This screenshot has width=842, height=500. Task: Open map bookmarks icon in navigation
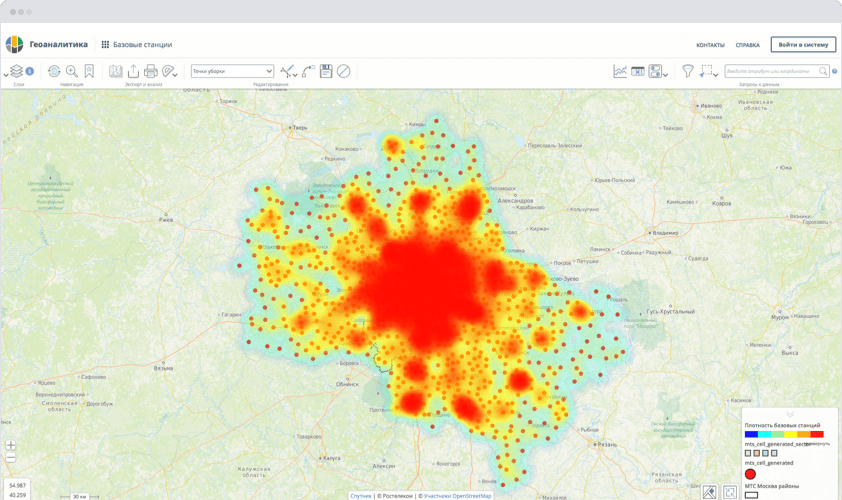pos(89,71)
